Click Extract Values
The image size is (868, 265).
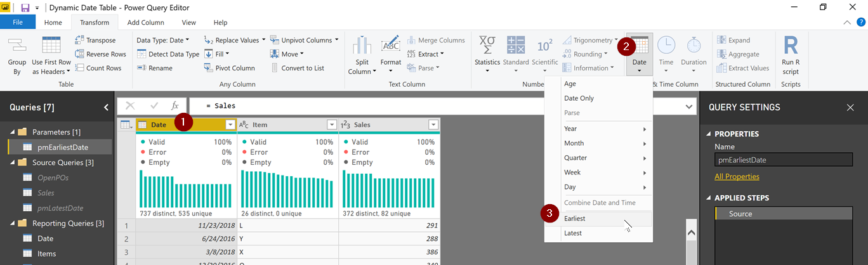[742, 68]
